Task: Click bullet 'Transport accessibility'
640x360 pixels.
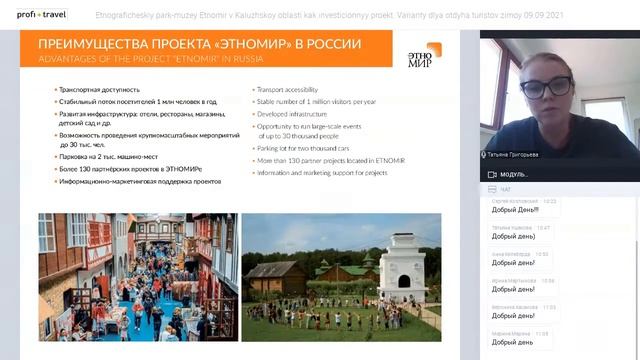Action: click(x=287, y=90)
